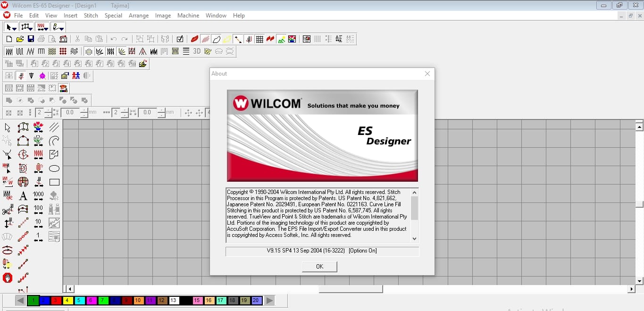Close the About dialog with X
The height and width of the screenshot is (311, 644).
click(x=427, y=74)
